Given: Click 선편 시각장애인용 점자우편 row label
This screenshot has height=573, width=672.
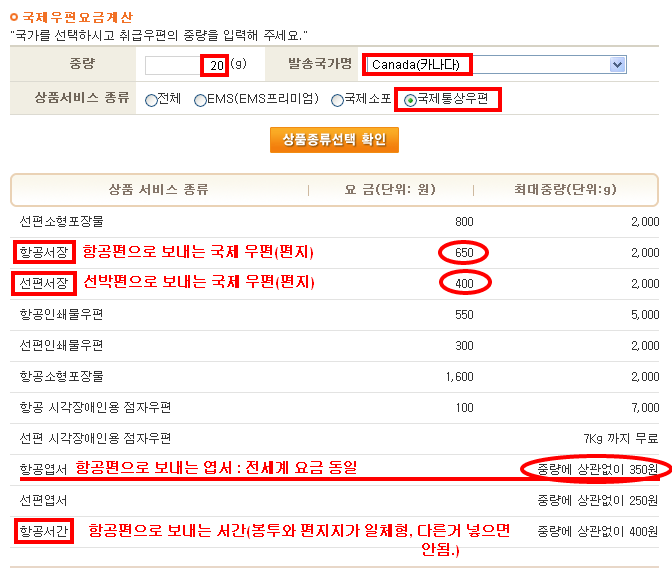Looking at the screenshot, I should (x=95, y=438).
